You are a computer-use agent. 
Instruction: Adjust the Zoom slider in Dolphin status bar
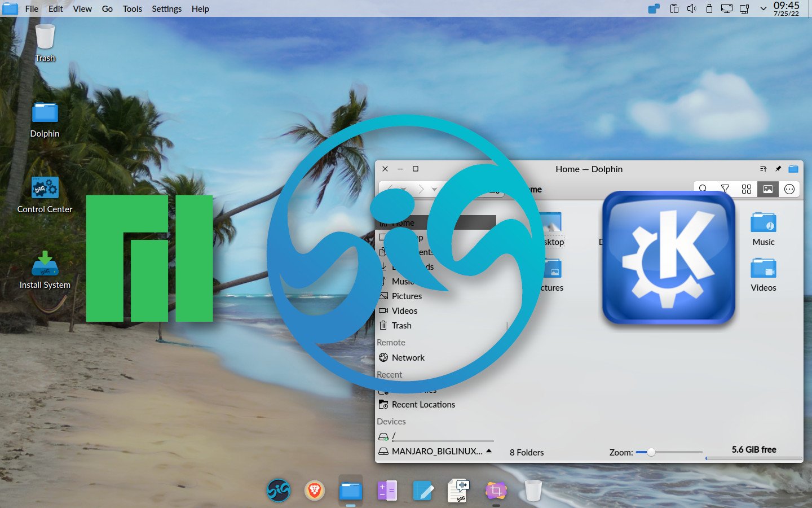pyautogui.click(x=669, y=452)
